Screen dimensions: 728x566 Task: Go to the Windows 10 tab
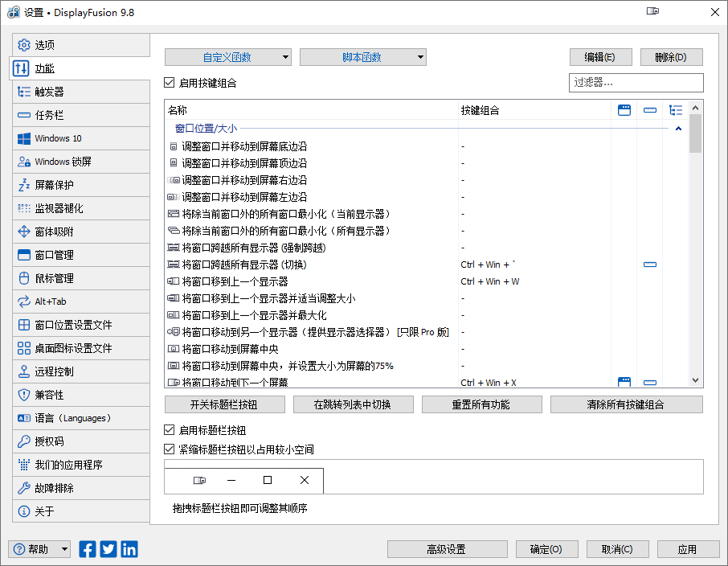click(x=81, y=138)
